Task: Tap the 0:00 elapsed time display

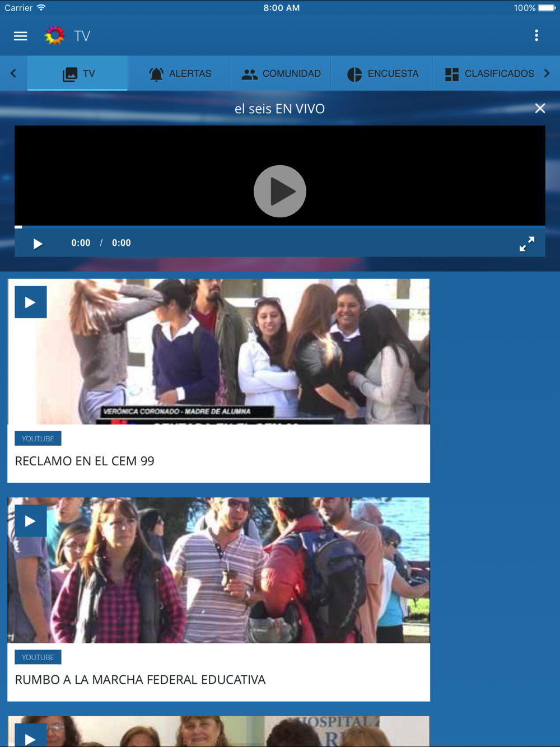Action: [x=81, y=242]
